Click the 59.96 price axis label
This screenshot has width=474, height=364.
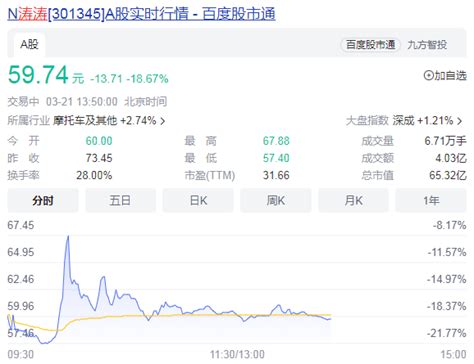(x=21, y=306)
